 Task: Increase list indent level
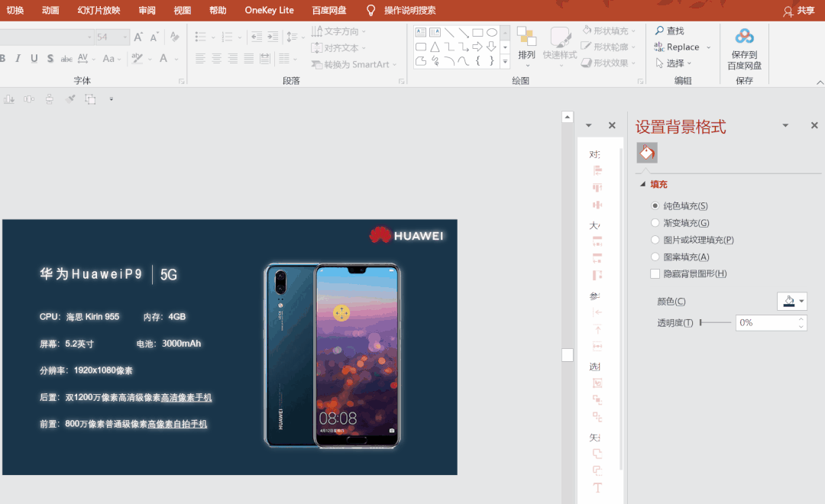point(273,37)
